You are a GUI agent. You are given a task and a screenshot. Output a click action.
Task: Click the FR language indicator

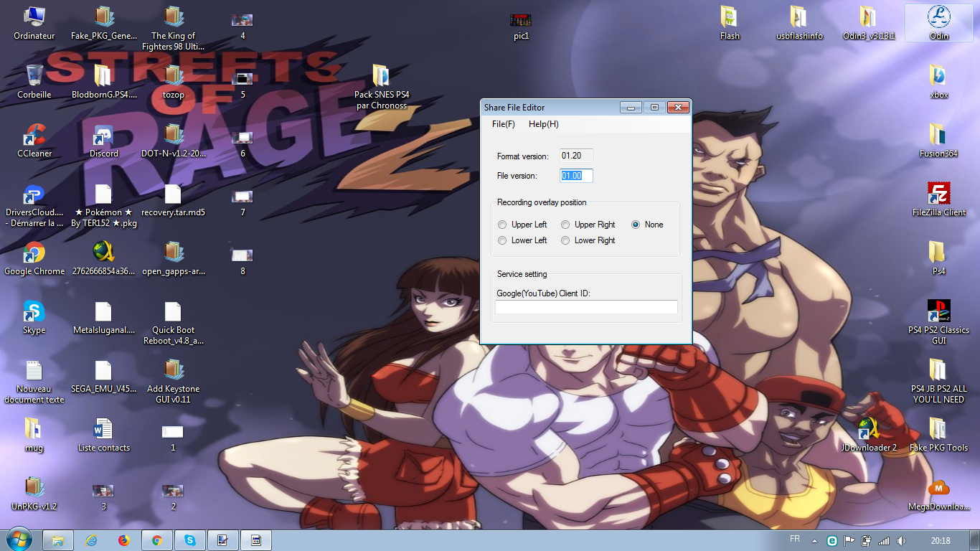tap(795, 540)
